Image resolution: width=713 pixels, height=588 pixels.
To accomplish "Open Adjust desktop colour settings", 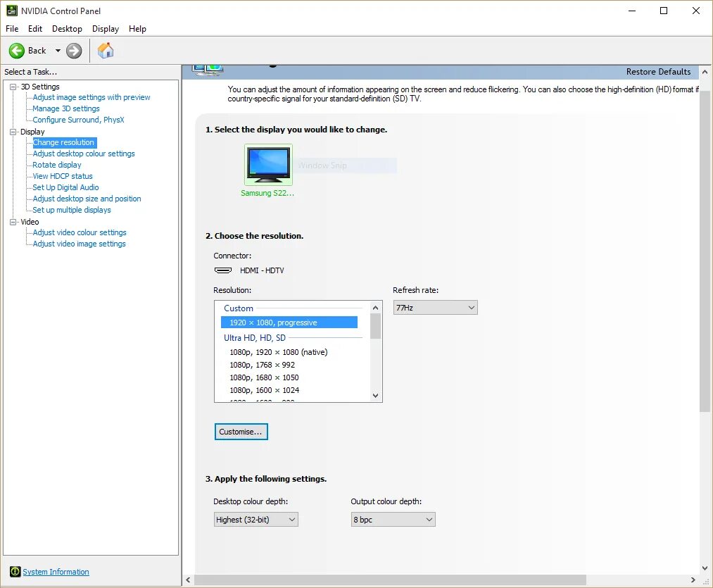I will tap(84, 154).
